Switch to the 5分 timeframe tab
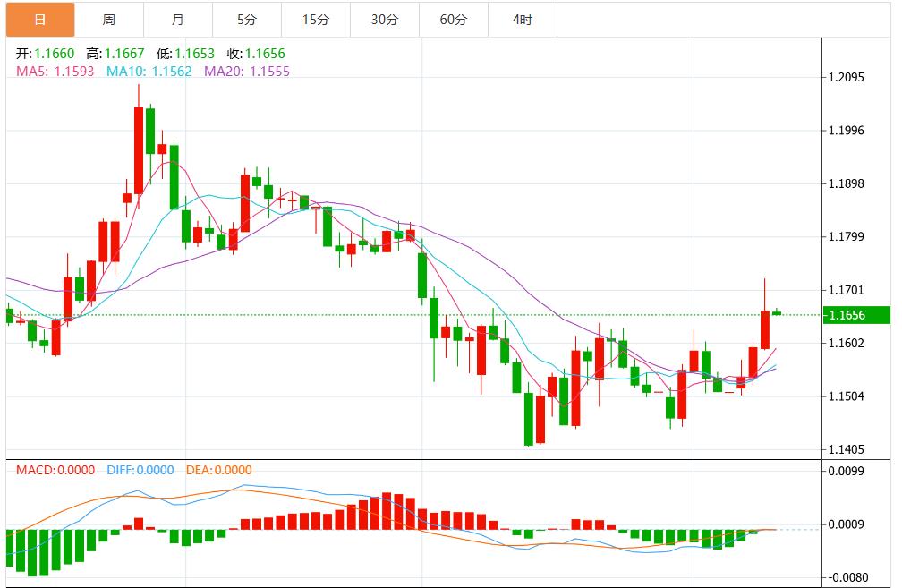 click(246, 19)
